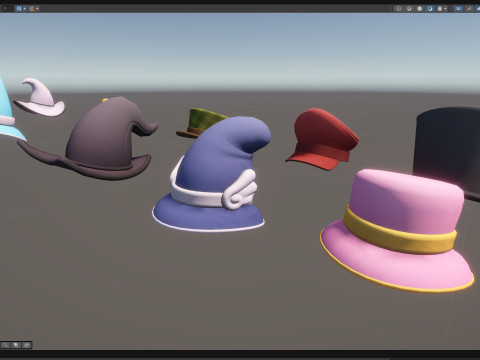480x360 pixels.
Task: Select the Wireframe draw mode icon
Action: pyautogui.click(x=398, y=9)
